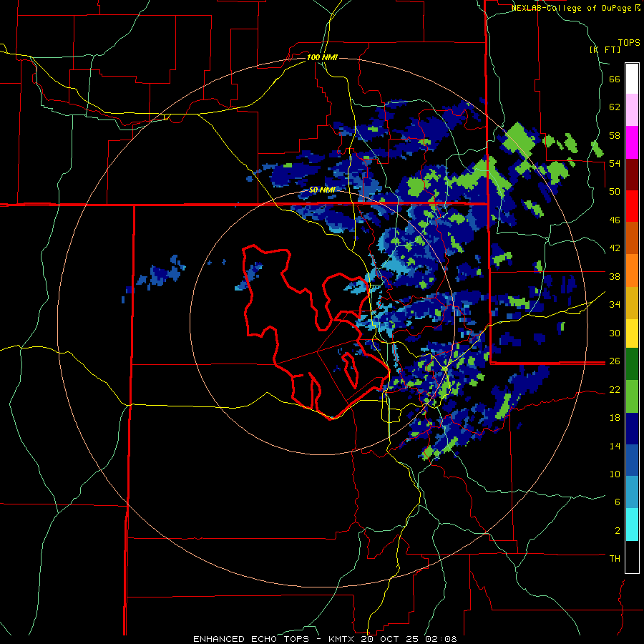Image resolution: width=644 pixels, height=644 pixels.
Task: Click the 14 value on the scale
Action: pos(615,446)
